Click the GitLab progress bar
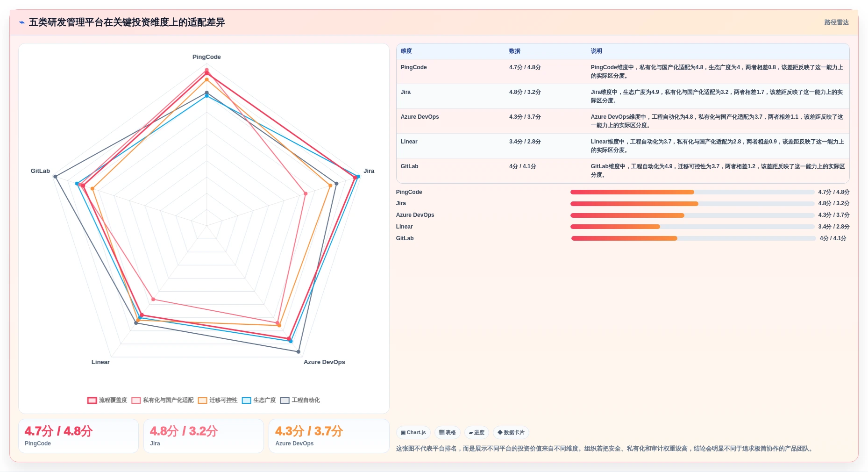Image resolution: width=868 pixels, height=472 pixels. [x=694, y=238]
